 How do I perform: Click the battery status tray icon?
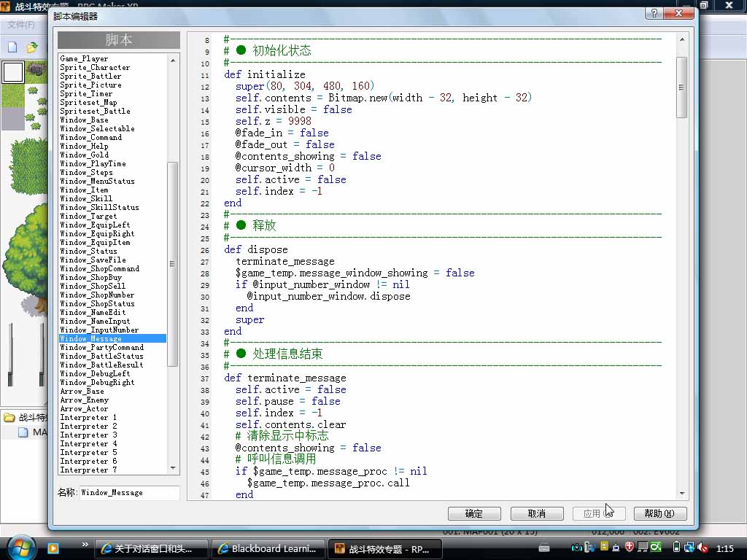(x=676, y=547)
